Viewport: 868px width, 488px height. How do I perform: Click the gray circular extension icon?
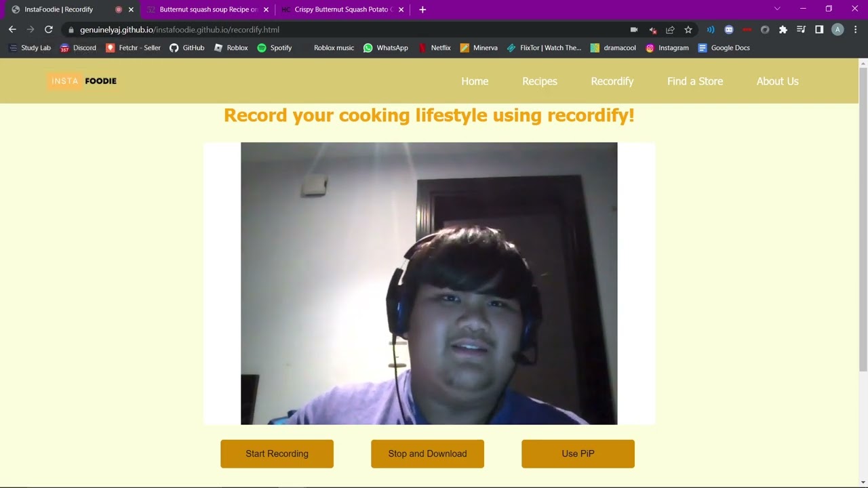765,30
